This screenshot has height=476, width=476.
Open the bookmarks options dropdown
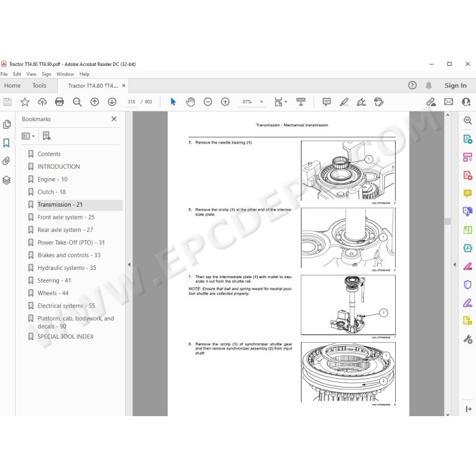coord(29,136)
